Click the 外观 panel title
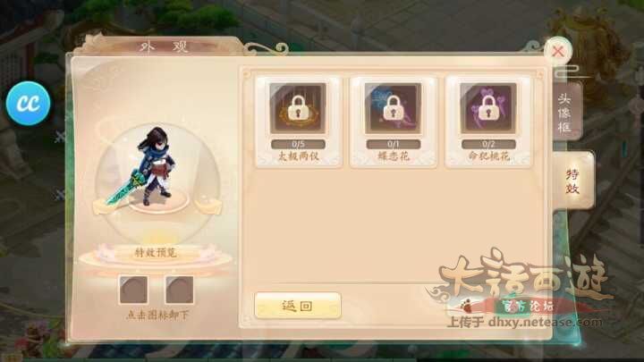 coord(165,46)
